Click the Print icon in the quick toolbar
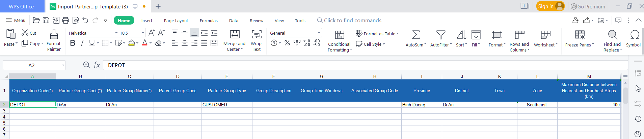644x139 pixels. 66,21
